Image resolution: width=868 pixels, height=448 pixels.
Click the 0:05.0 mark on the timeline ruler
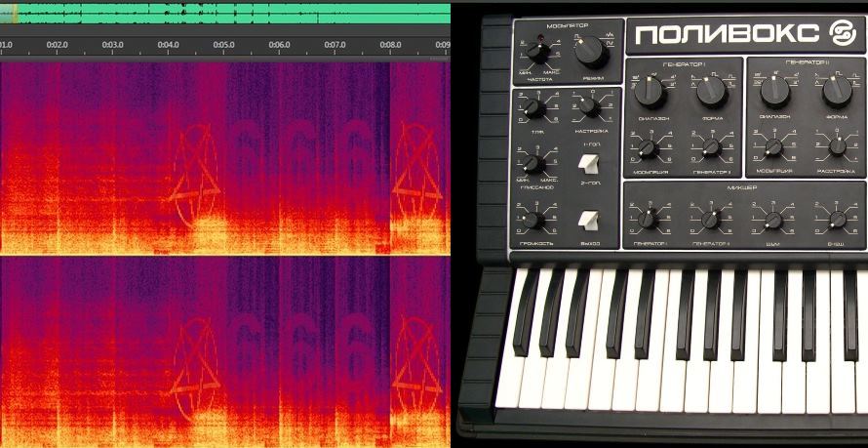(223, 45)
